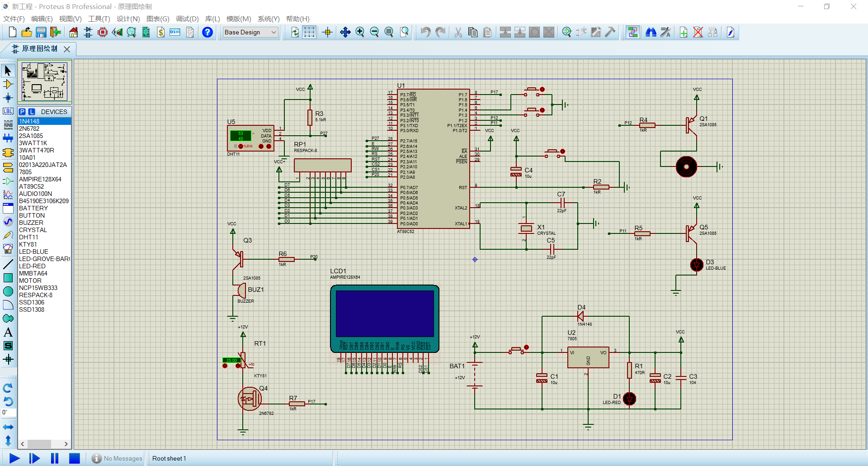The image size is (868, 466).
Task: Open help with question mark icon
Action: point(208,32)
